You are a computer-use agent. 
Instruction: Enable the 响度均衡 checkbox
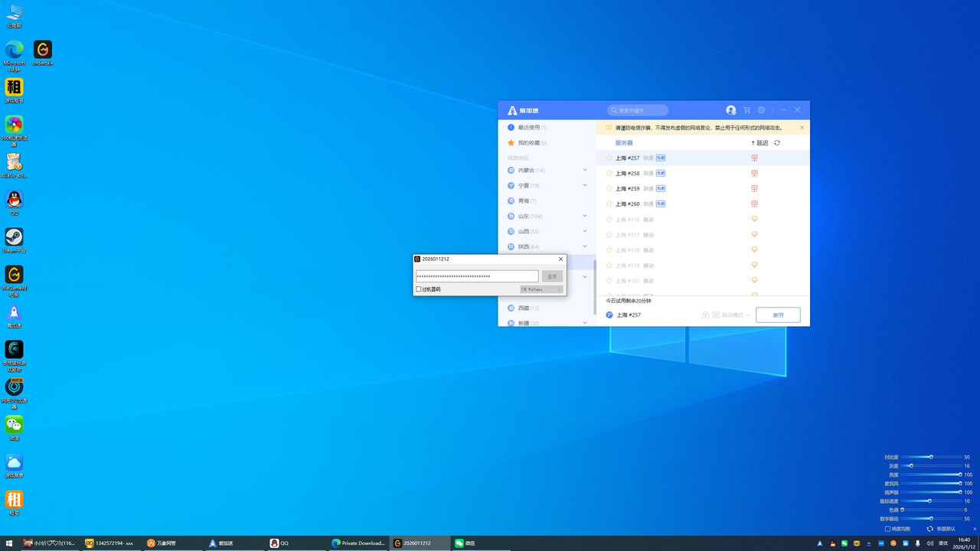pyautogui.click(x=887, y=529)
